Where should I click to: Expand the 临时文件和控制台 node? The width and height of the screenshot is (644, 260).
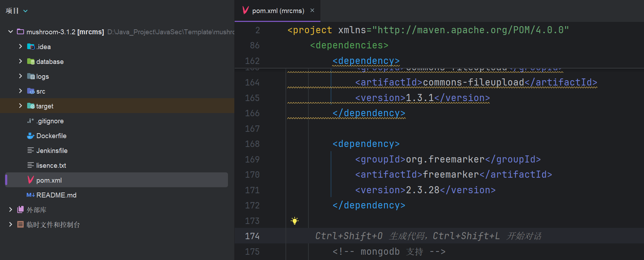(11, 225)
